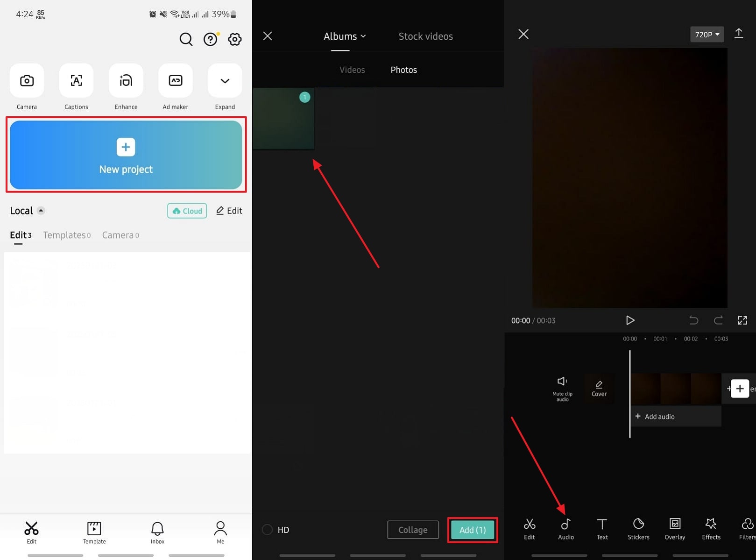This screenshot has height=560, width=756.
Task: Enable HD import for the photo
Action: pyautogui.click(x=268, y=530)
